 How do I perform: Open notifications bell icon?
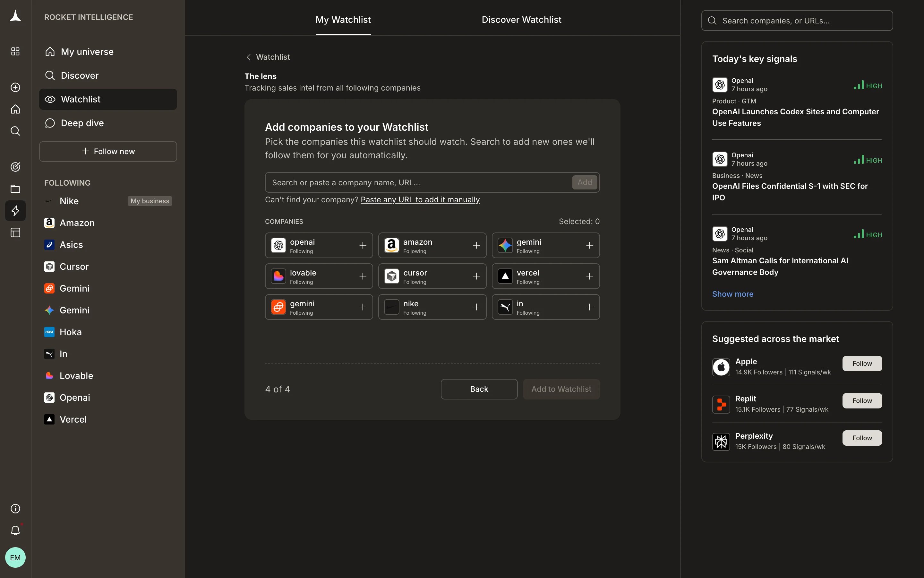pyautogui.click(x=15, y=530)
